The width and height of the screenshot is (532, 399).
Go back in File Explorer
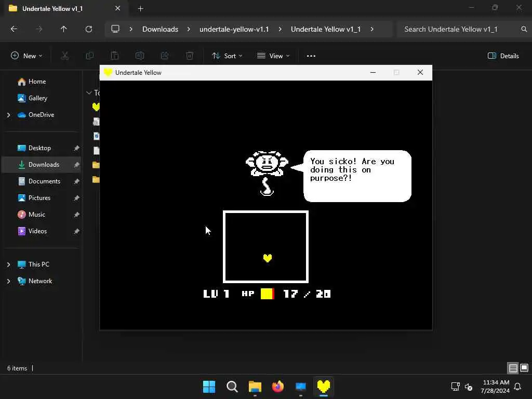click(14, 29)
